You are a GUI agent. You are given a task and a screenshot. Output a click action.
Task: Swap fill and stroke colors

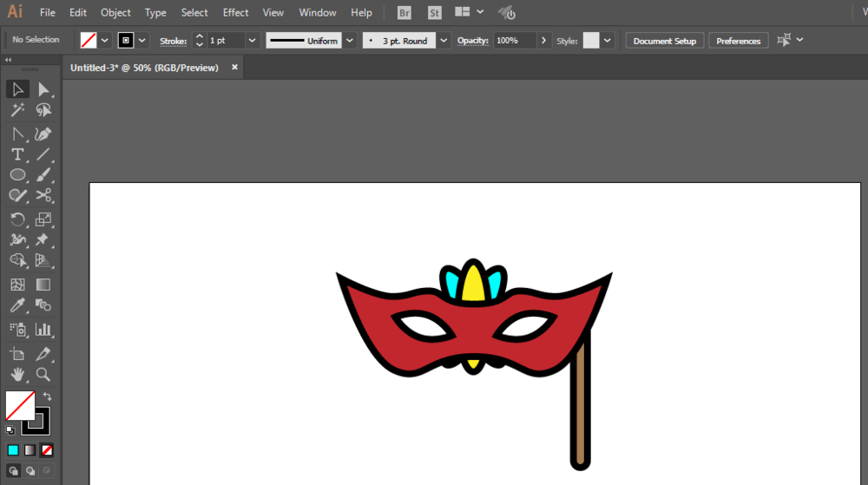tap(47, 397)
